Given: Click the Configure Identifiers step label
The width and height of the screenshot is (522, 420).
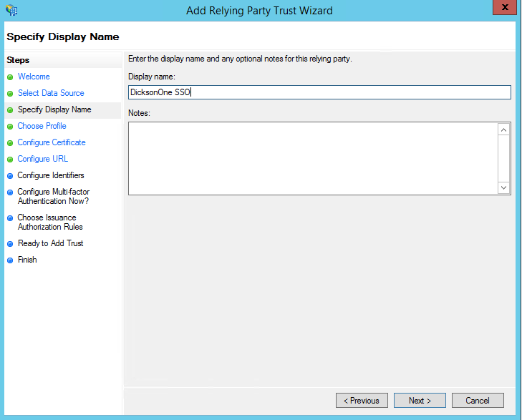Looking at the screenshot, I should (51, 175).
